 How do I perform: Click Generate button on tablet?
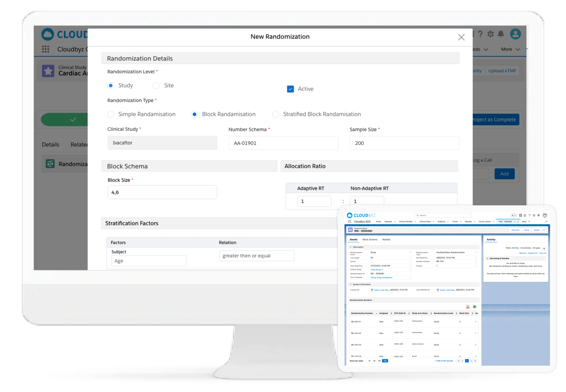point(515,230)
